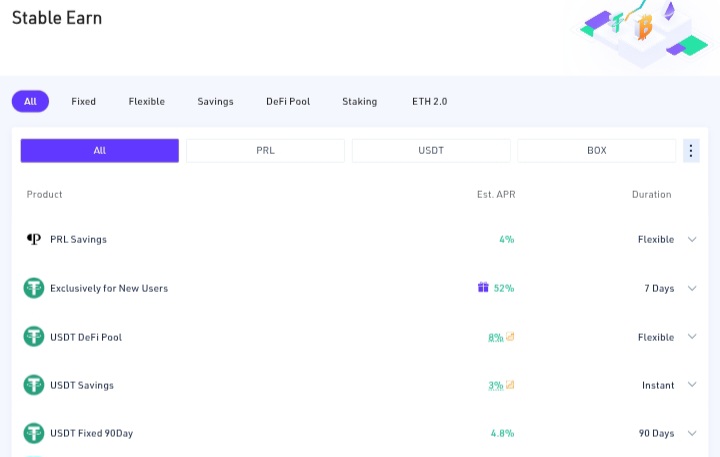Click the USDT Savings product name
The width and height of the screenshot is (720, 457).
(82, 385)
